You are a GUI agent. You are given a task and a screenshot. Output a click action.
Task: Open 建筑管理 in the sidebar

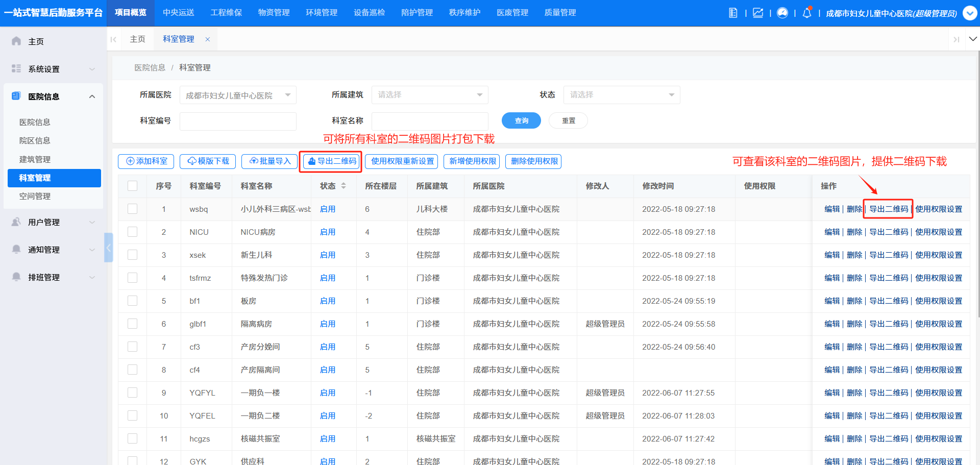coord(35,159)
